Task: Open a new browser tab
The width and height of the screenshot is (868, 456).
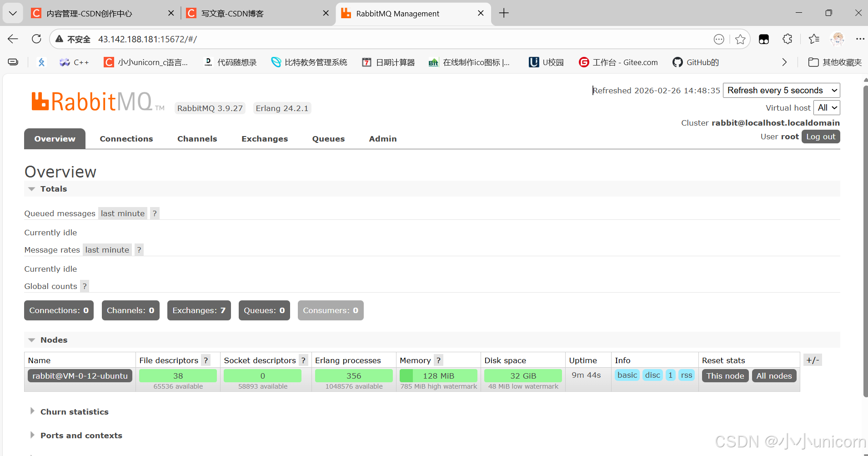Action: 504,13
